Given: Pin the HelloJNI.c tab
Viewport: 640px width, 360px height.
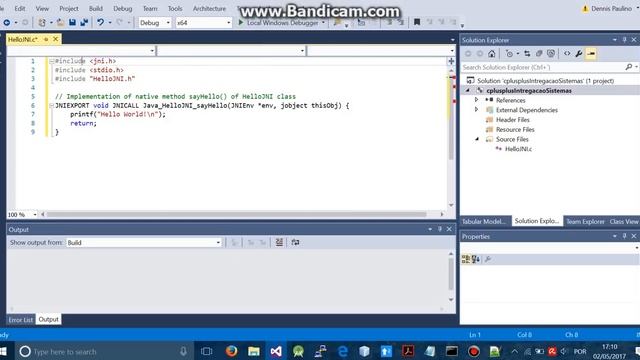Looking at the screenshot, I should 46,39.
